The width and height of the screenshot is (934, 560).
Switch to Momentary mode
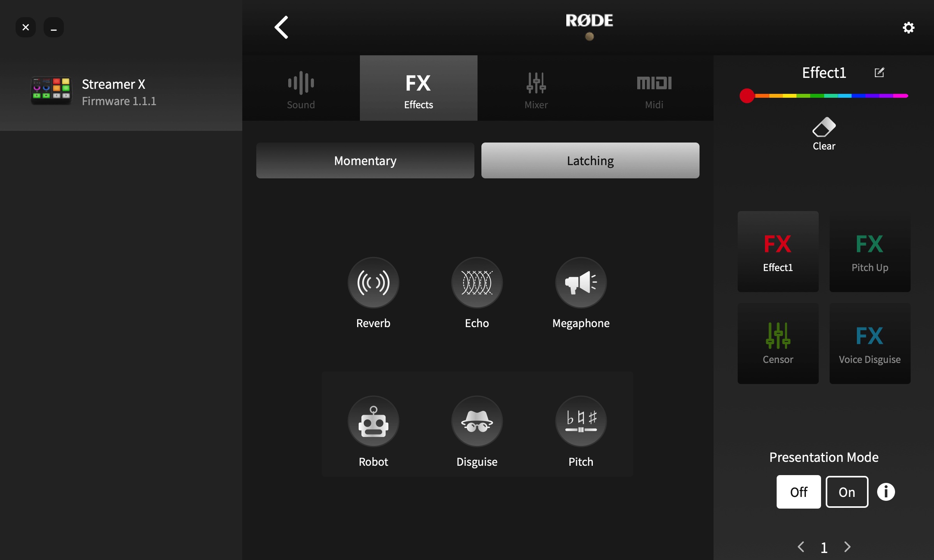click(x=365, y=161)
